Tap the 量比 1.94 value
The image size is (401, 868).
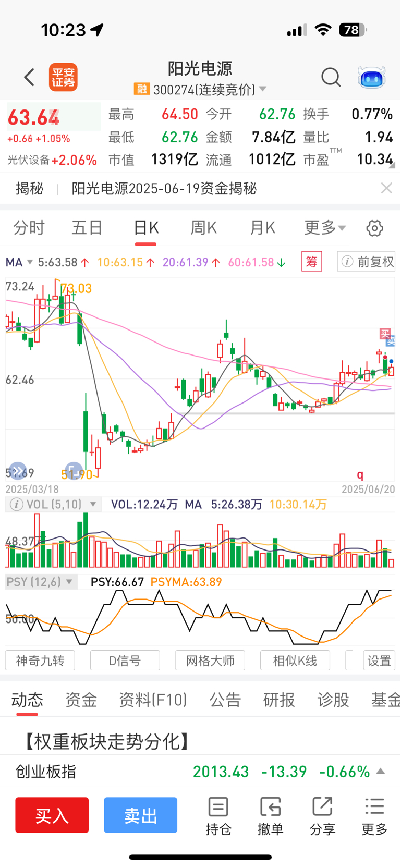(x=379, y=137)
